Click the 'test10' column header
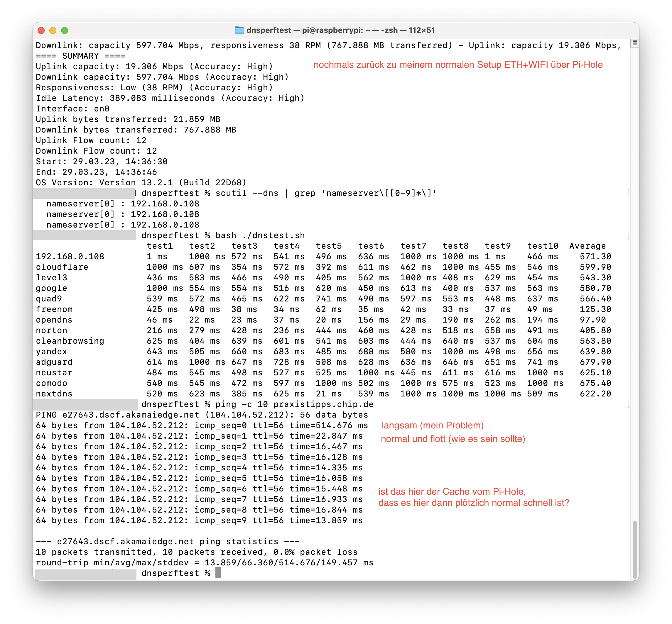This screenshot has width=672, height=624. 542,246
